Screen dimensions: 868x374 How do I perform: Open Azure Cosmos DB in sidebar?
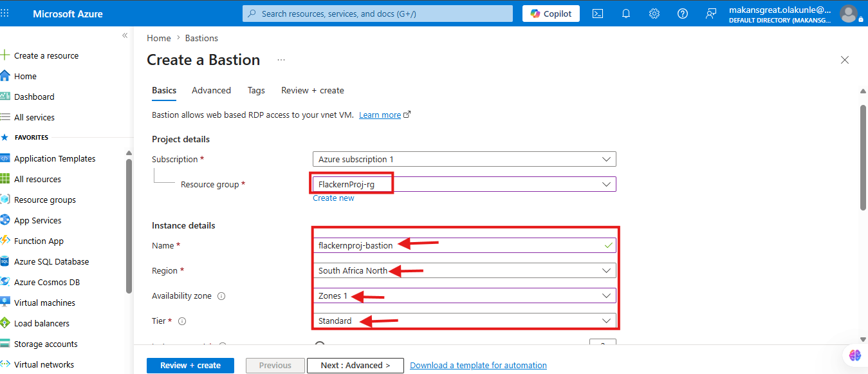click(x=45, y=282)
